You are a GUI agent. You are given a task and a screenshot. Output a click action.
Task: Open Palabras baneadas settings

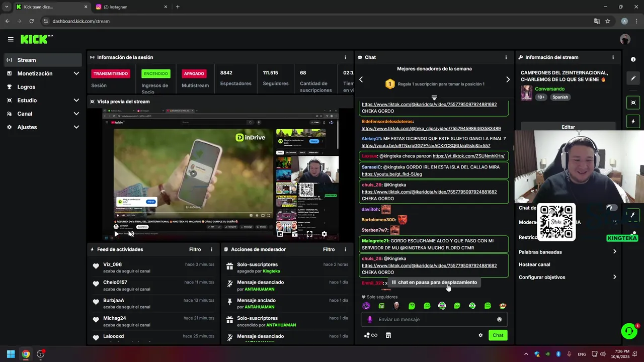point(568,252)
